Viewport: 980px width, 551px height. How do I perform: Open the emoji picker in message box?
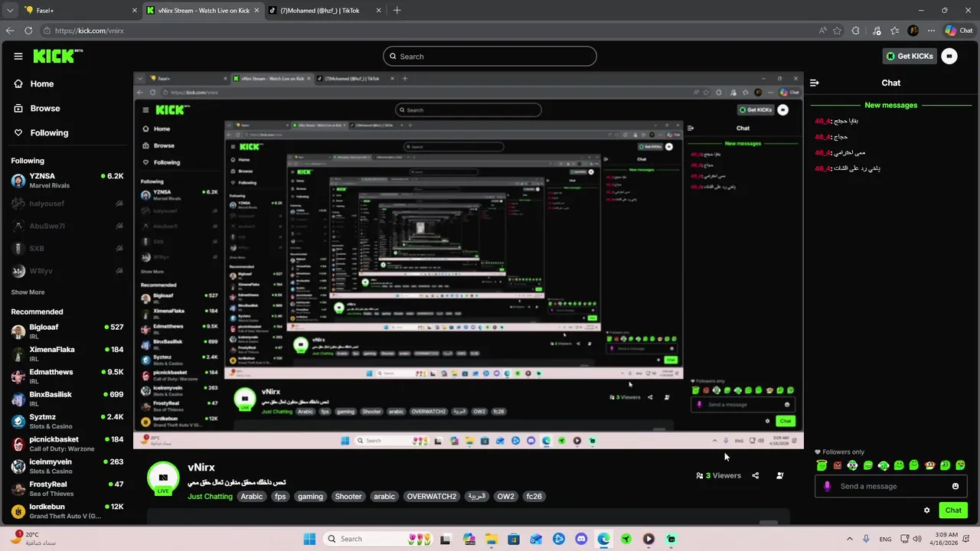click(955, 486)
